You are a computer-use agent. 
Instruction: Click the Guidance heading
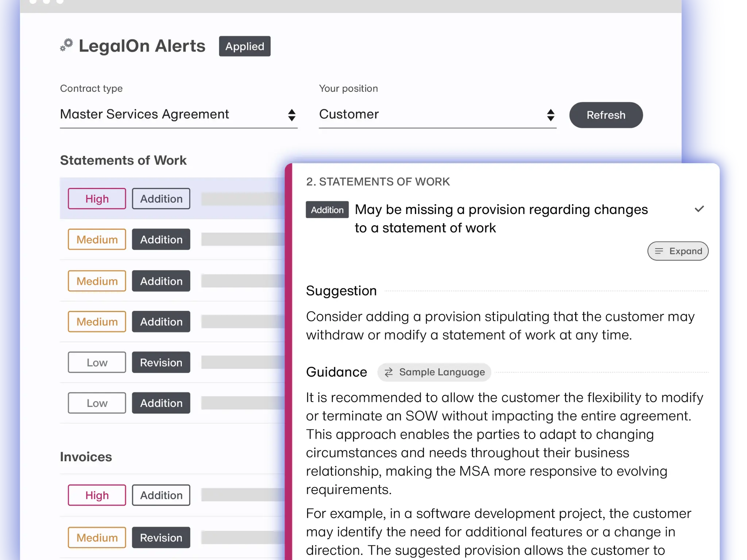pos(337,372)
